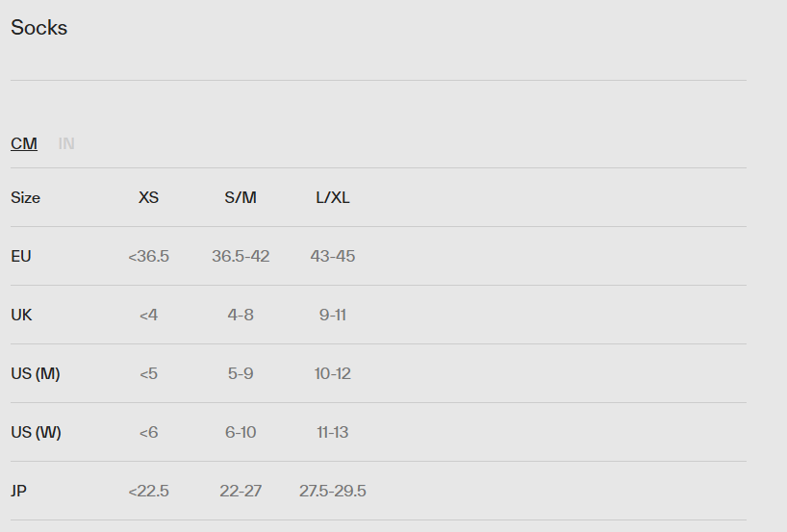The image size is (787, 532).
Task: Click the JP <22.5 size cell
Action: pos(148,491)
